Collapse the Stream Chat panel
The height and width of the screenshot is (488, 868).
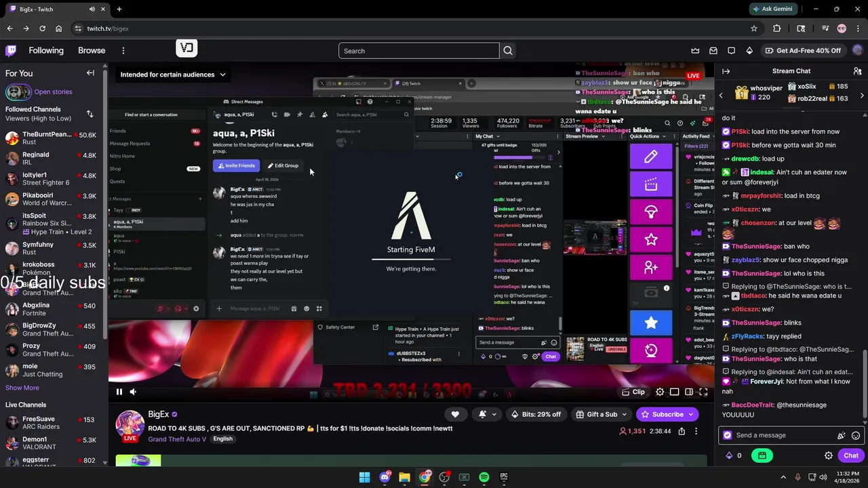click(726, 71)
